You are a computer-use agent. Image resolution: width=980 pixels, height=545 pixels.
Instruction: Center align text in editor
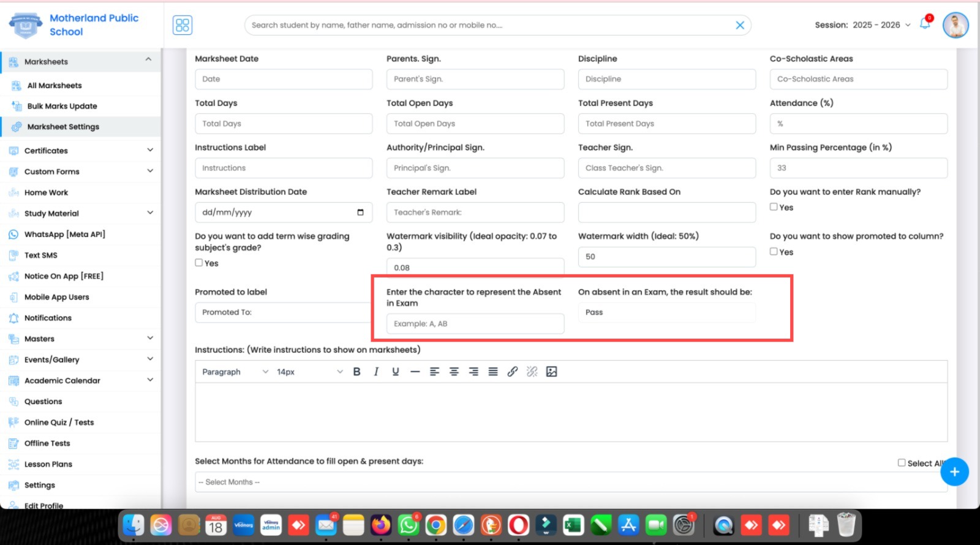click(x=454, y=372)
